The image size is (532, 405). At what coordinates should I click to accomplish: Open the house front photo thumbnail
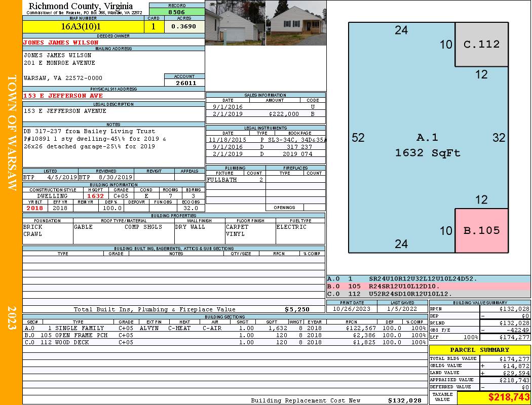tap(296, 23)
